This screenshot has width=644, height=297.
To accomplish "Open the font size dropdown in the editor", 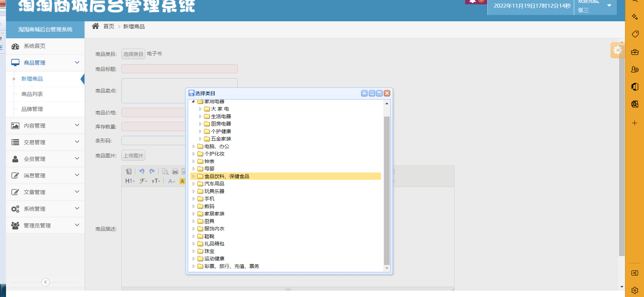I will pyautogui.click(x=156, y=181).
